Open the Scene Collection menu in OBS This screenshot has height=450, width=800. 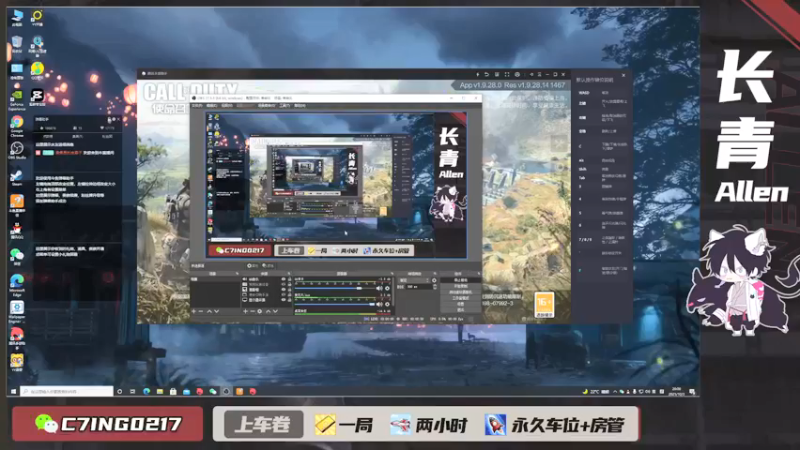click(266, 106)
